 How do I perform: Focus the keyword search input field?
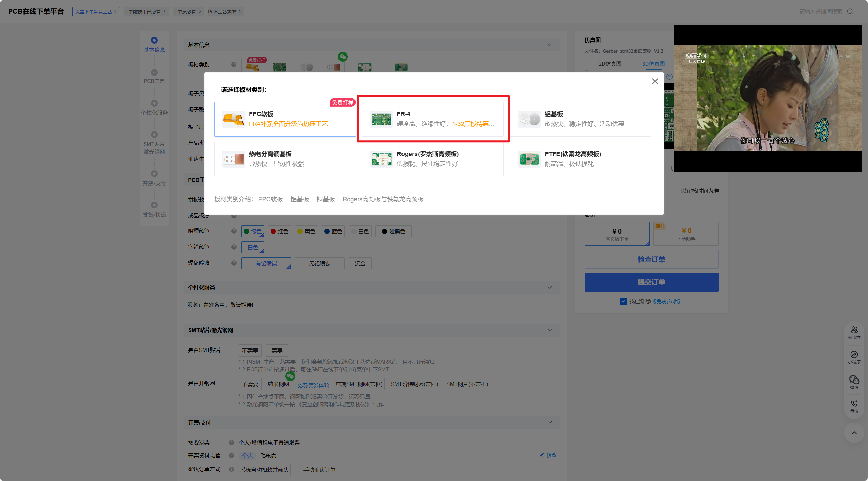[821, 12]
